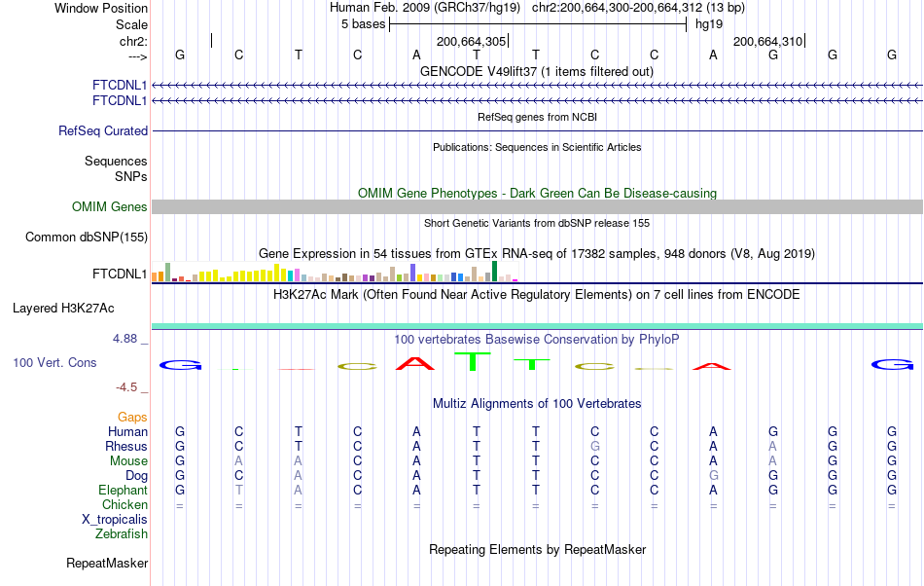Viewport: 924px width, 586px height.
Task: Click the OMIM Genes label
Action: 110,207
